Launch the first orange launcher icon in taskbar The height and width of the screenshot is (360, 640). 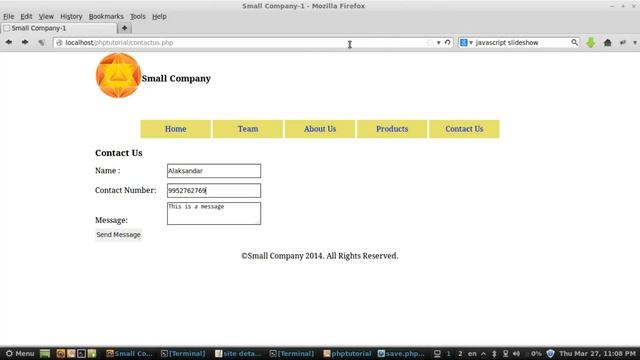60,353
